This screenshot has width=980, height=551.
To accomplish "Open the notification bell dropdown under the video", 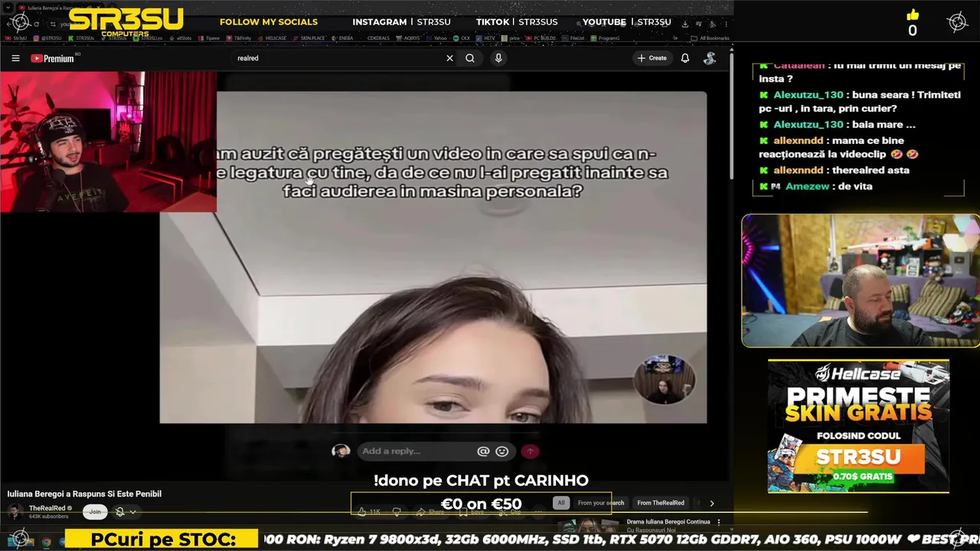I will click(x=125, y=512).
